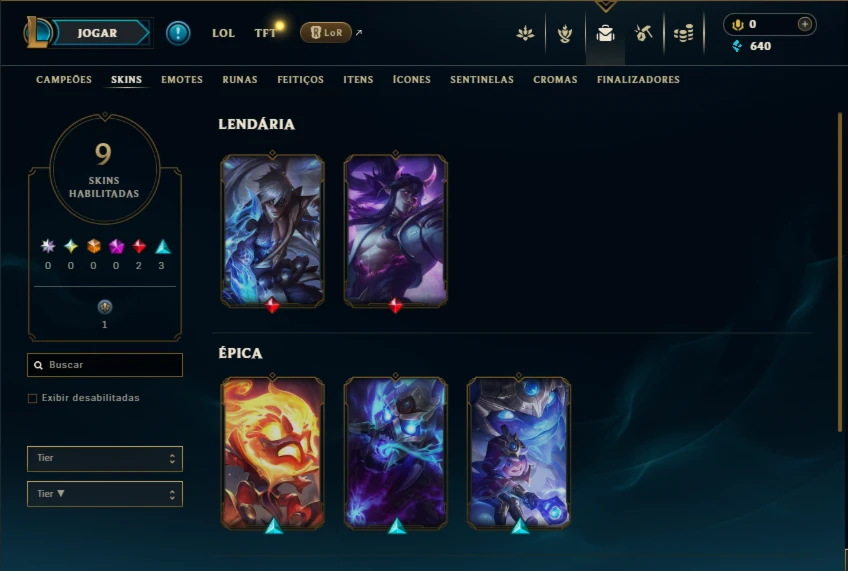Expand the top center arrow tab
This screenshot has width=848, height=571.
pyautogui.click(x=605, y=6)
